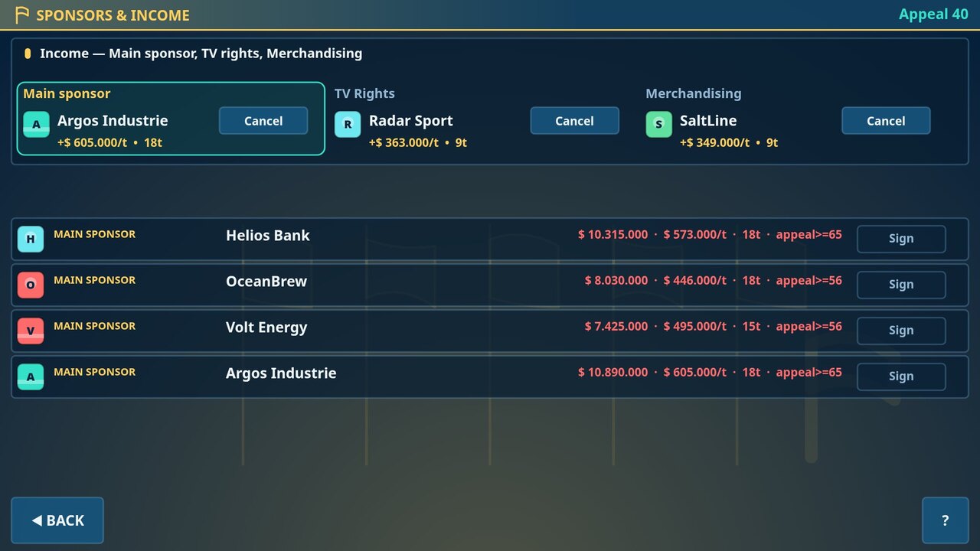
Task: Cancel the Radar Sport TV rights deal
Action: [x=574, y=121]
